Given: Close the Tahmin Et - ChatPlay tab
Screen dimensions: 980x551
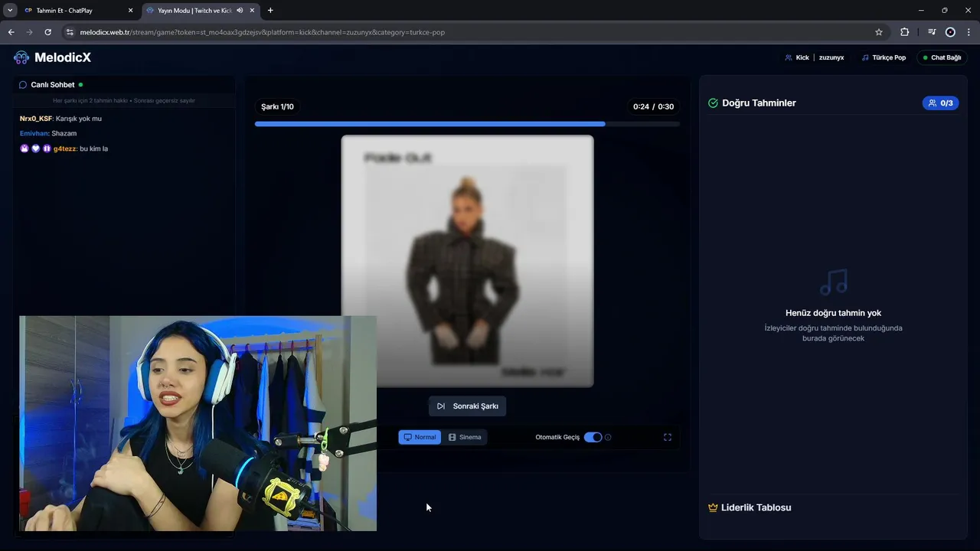Looking at the screenshot, I should click(130, 11).
